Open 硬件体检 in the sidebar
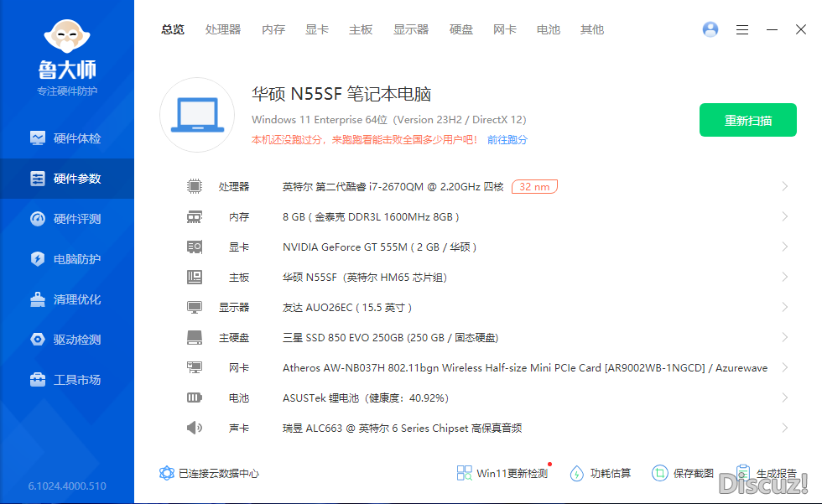The image size is (822, 504). (x=66, y=138)
